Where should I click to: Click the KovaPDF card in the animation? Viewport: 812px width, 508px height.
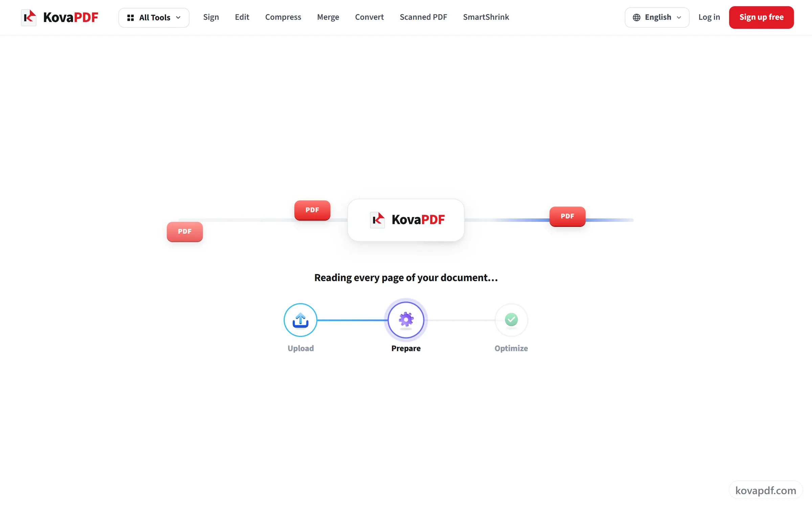coord(406,220)
